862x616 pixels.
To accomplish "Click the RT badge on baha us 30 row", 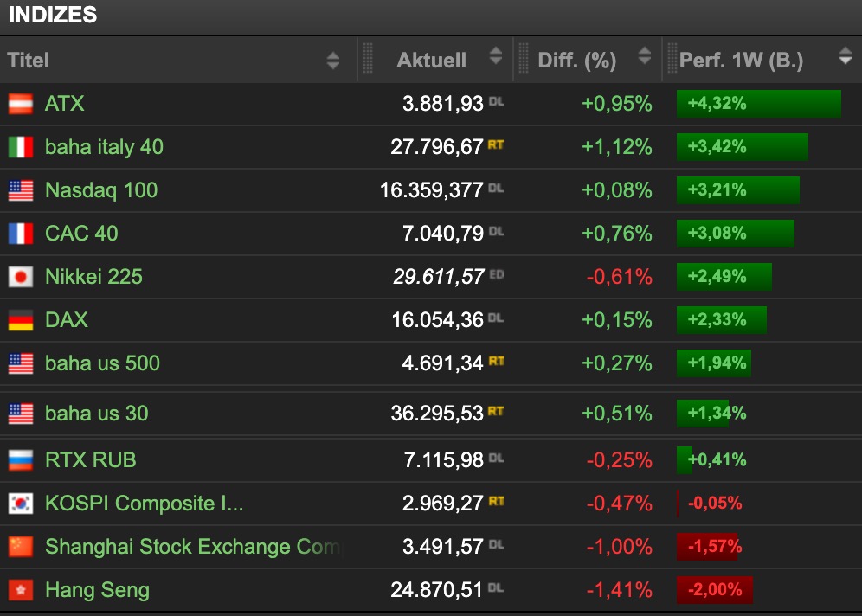I will (x=495, y=410).
